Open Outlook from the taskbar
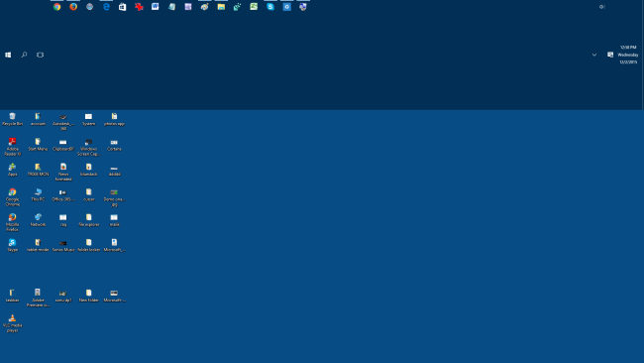Viewport: 644px width, 363px height. pos(286,7)
